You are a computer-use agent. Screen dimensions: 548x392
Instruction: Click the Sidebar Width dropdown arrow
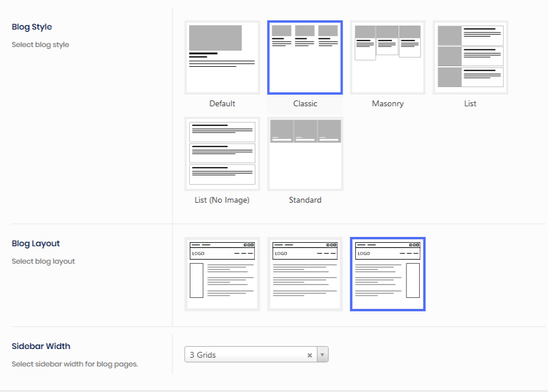322,355
